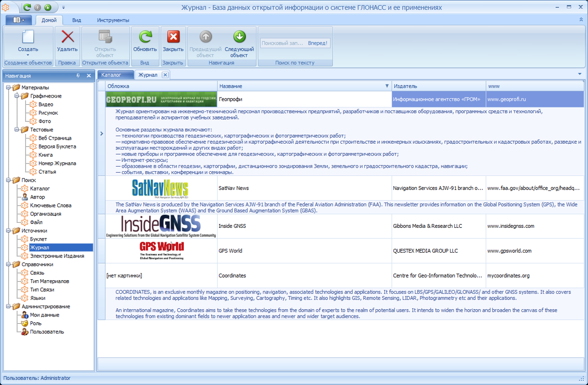Click the GEOPROFI.RU cover thumbnail
The width and height of the screenshot is (588, 385).
pos(161,99)
